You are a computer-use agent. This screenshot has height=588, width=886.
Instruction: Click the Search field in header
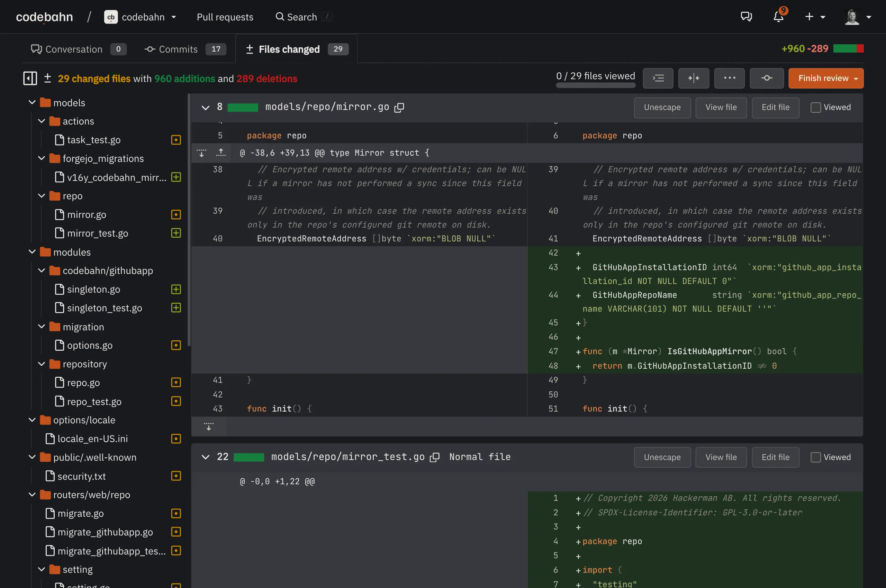304,17
